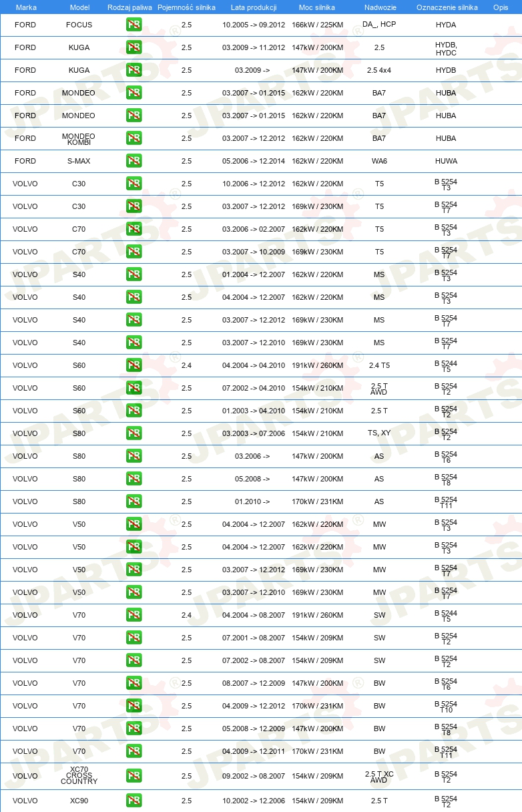Viewport: 522px width, 812px height.
Task: Click engine code B 5254 T10
Action: coord(446,706)
